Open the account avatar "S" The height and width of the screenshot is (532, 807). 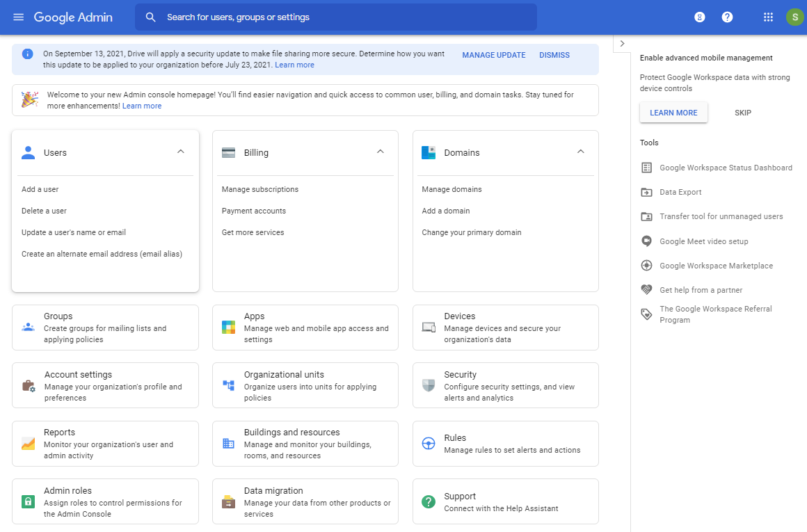794,17
